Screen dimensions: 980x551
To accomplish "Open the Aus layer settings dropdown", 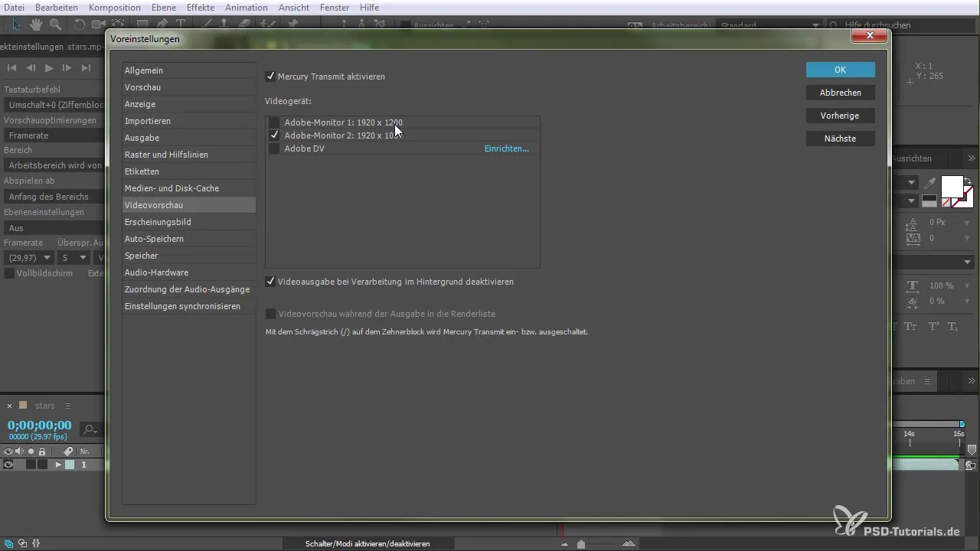I will click(54, 228).
